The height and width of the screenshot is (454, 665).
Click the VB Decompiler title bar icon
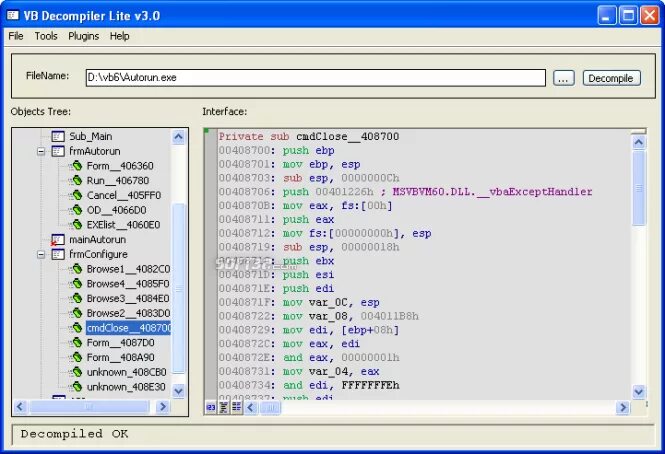[x=13, y=16]
